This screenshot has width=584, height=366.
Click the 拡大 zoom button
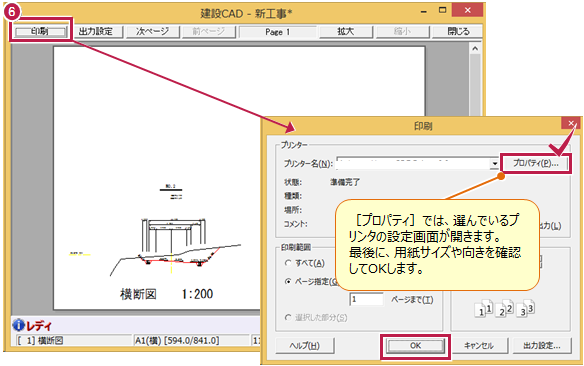point(346,32)
